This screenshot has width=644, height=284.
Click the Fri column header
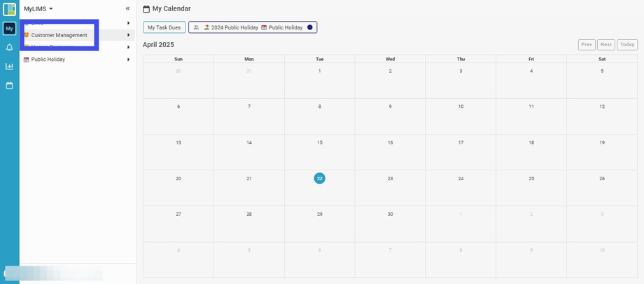tap(531, 59)
